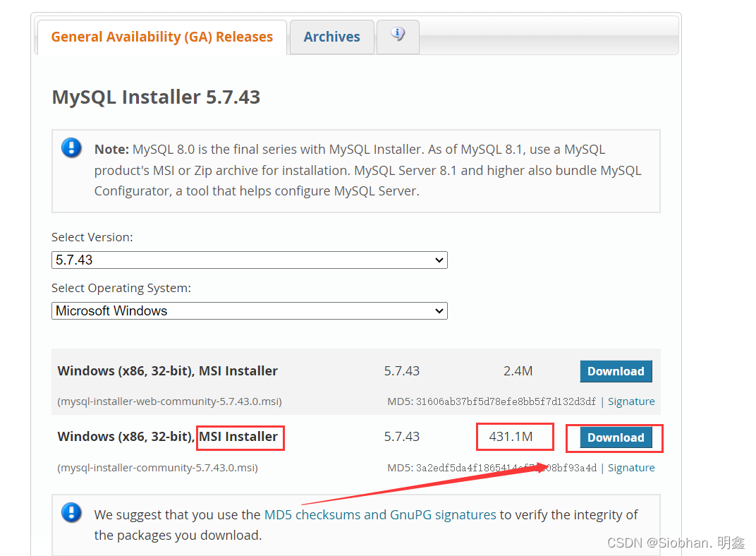The image size is (756, 556).
Task: Open Signature link for mysql-installer-web-community
Action: (x=631, y=401)
